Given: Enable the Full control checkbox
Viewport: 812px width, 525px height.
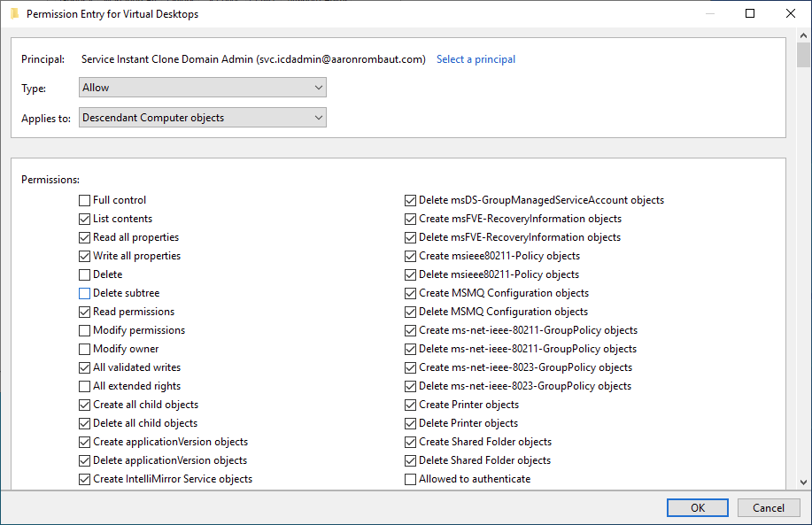Looking at the screenshot, I should (x=85, y=200).
